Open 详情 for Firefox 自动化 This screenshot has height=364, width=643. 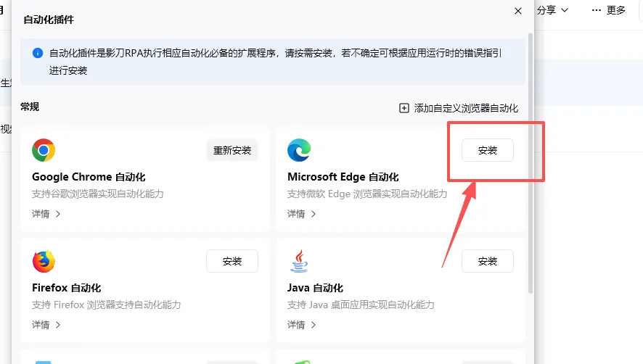[46, 325]
